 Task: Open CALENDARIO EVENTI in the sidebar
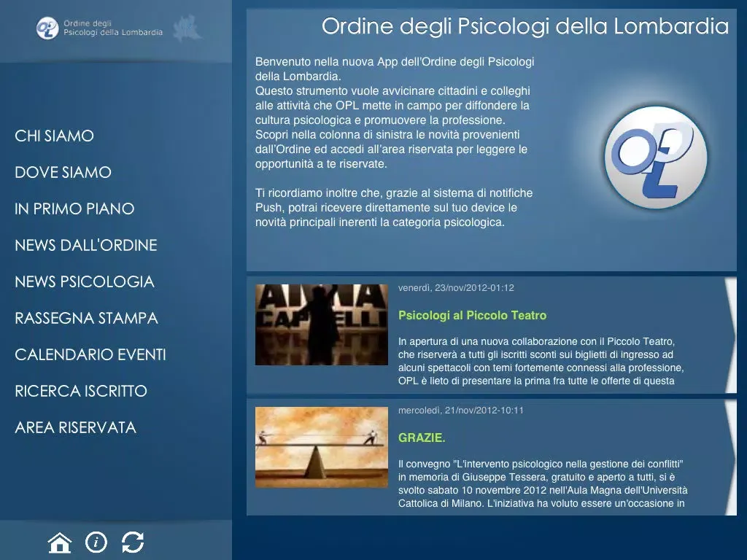point(90,354)
